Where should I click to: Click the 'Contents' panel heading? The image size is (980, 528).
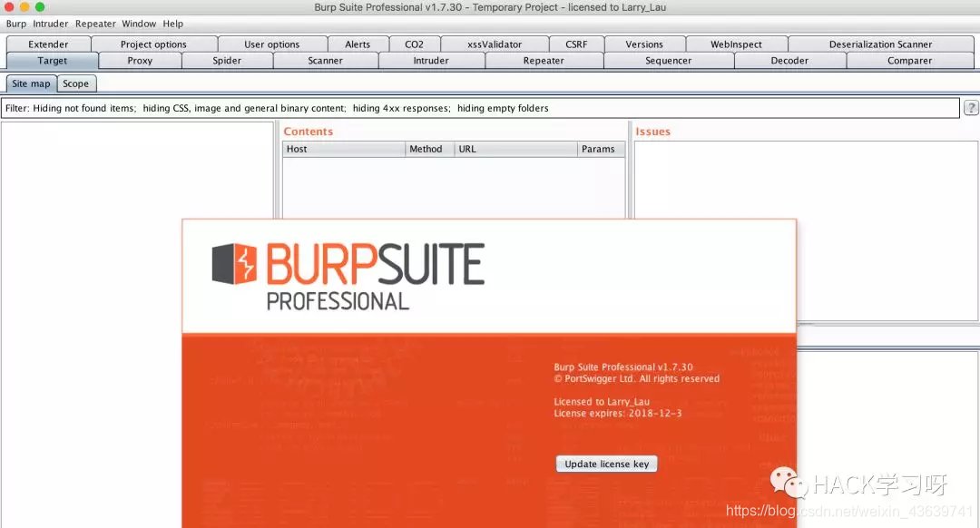pos(309,132)
